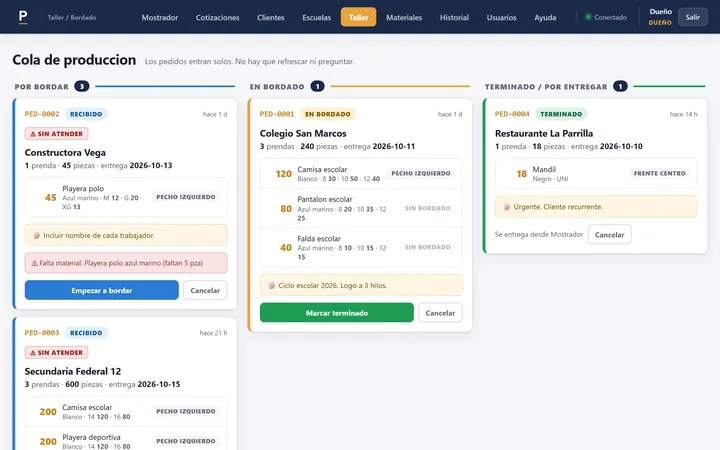The height and width of the screenshot is (450, 720).
Task: Select the Playera polo item row
Action: (126, 197)
